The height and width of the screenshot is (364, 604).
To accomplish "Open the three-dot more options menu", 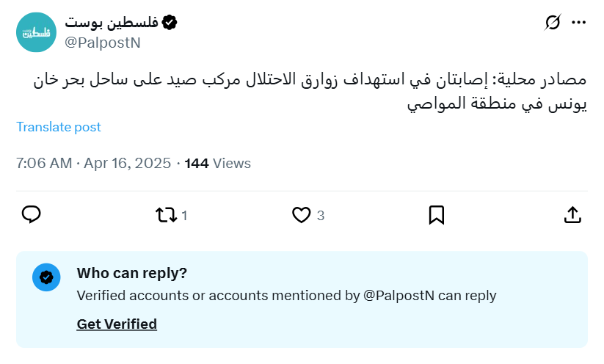I will point(579,23).
